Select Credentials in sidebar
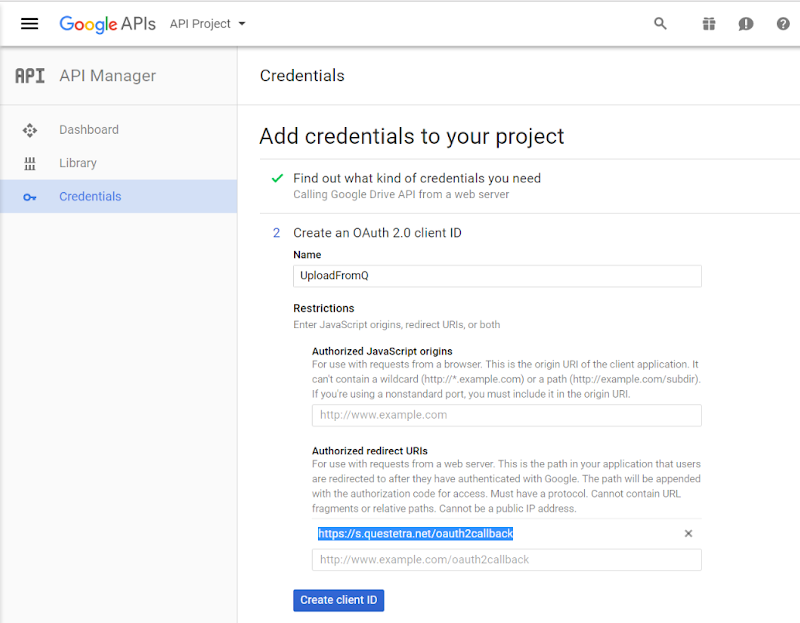The height and width of the screenshot is (623, 800). 118,196
